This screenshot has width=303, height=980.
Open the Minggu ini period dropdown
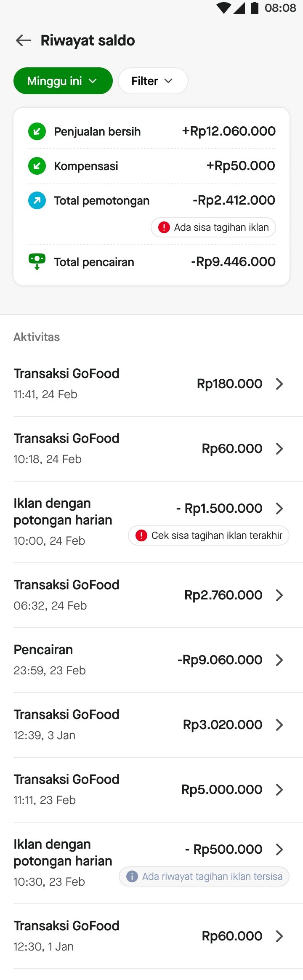pos(63,81)
